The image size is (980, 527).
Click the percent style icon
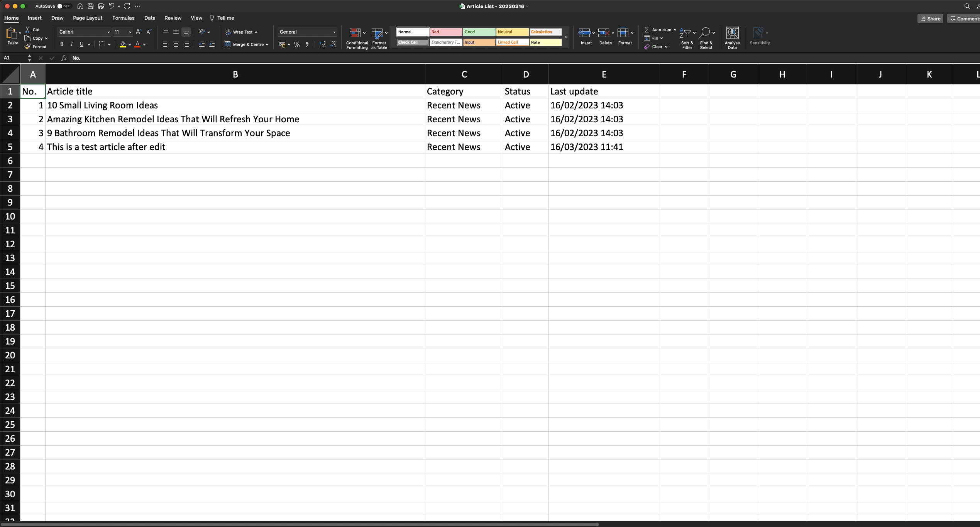pyautogui.click(x=297, y=45)
